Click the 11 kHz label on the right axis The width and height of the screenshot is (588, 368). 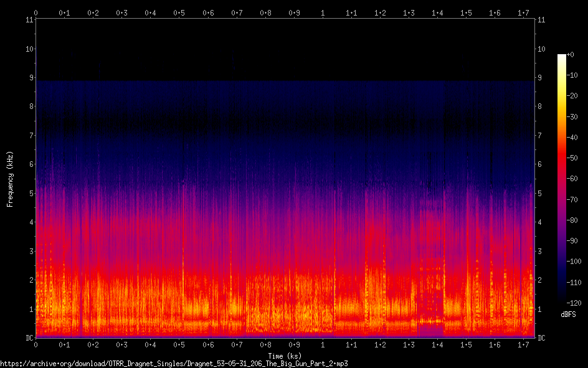[542, 20]
